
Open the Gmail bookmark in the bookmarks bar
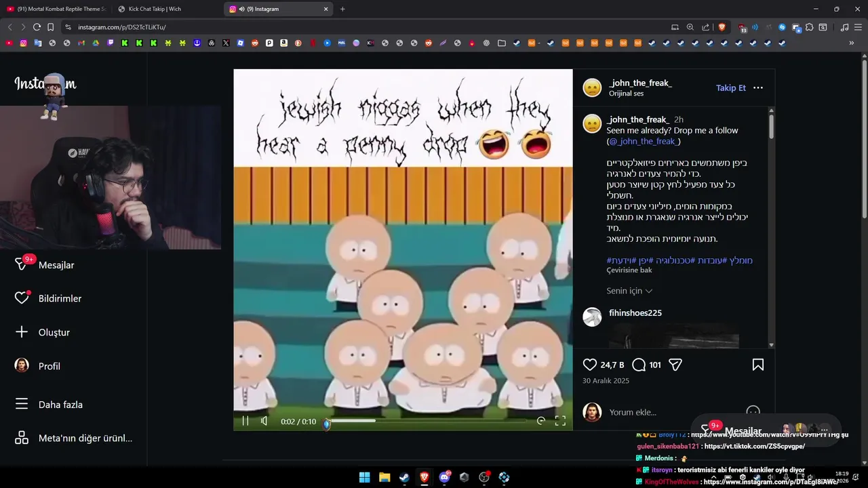81,43
